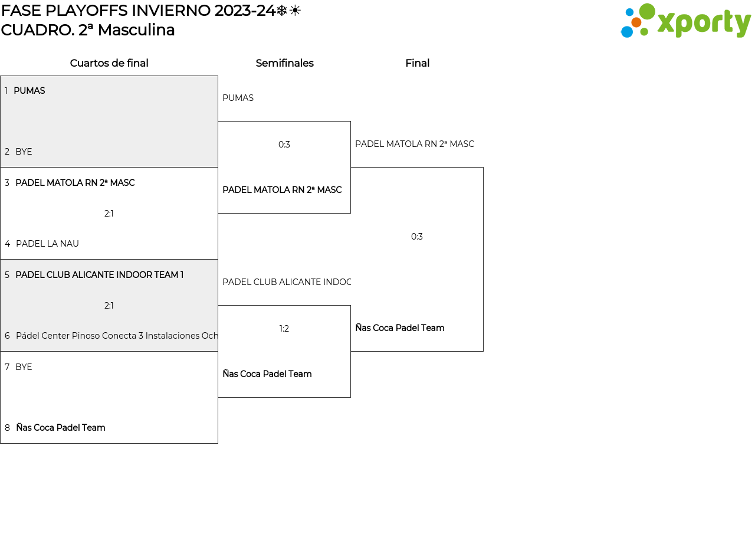Click the Xporty logo
This screenshot has height=560, width=755.
[x=685, y=21]
